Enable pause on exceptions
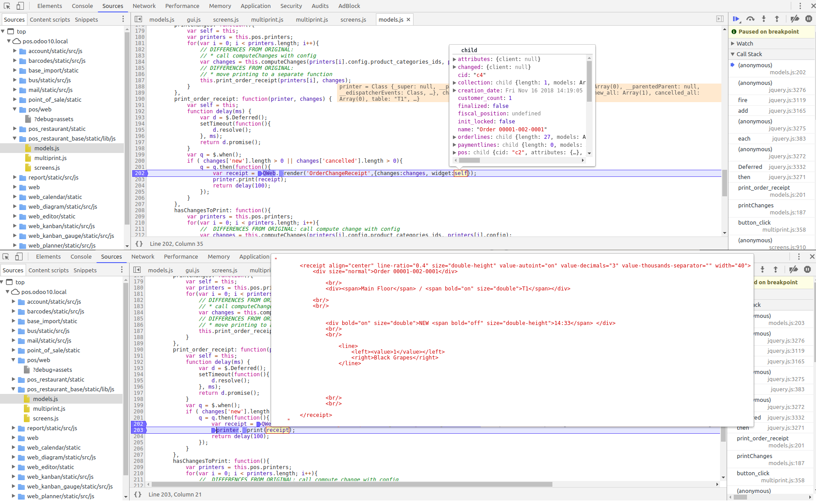Screen dimensions: 816x504 pos(808,19)
